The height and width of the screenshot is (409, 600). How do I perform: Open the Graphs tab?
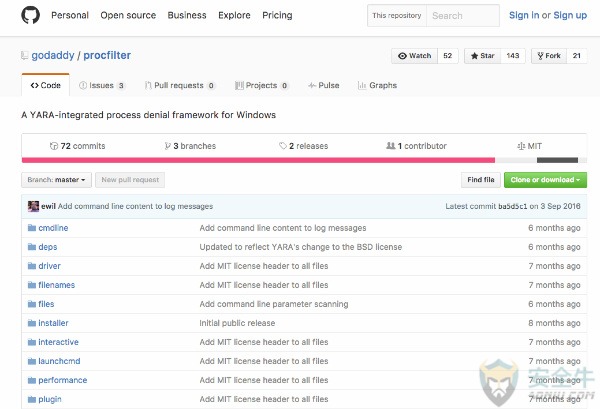[377, 86]
